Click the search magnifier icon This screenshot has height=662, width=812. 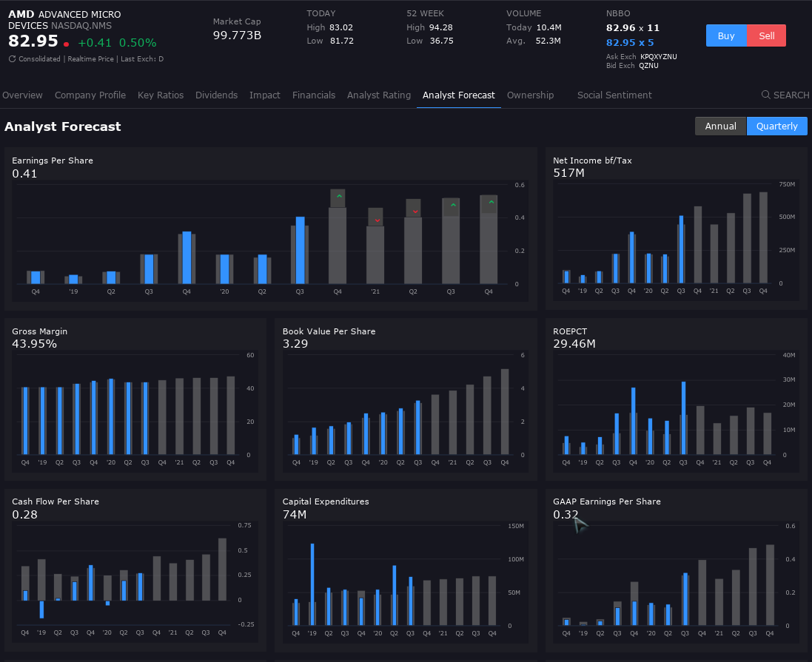pos(765,95)
